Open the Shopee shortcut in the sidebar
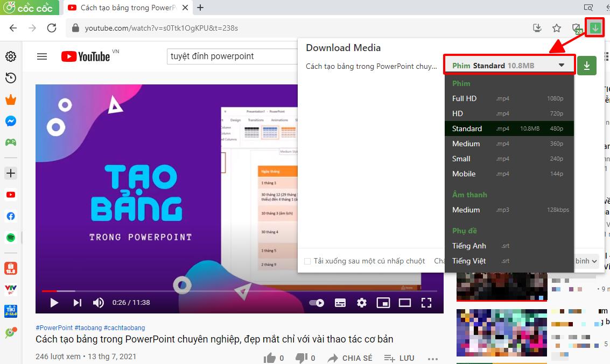This screenshot has width=610, height=364. (11, 268)
